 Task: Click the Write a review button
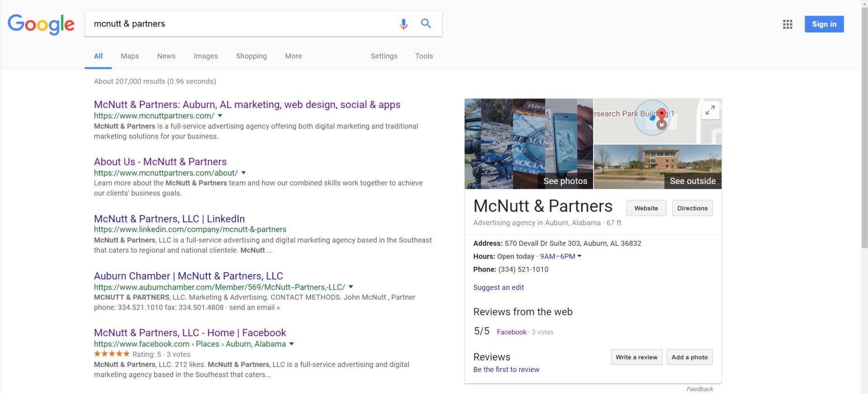636,357
